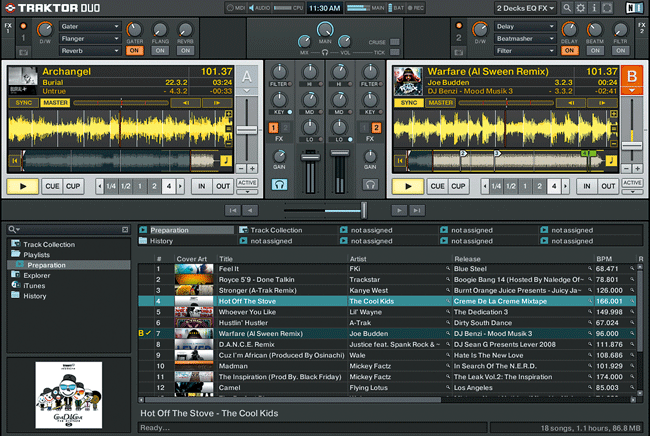Click the iTunes node icon in browser
This screenshot has width=650, height=436.
click(x=14, y=285)
